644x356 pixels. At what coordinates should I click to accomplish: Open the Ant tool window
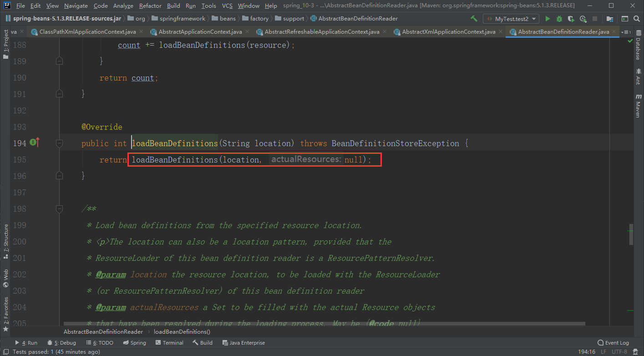[638, 76]
